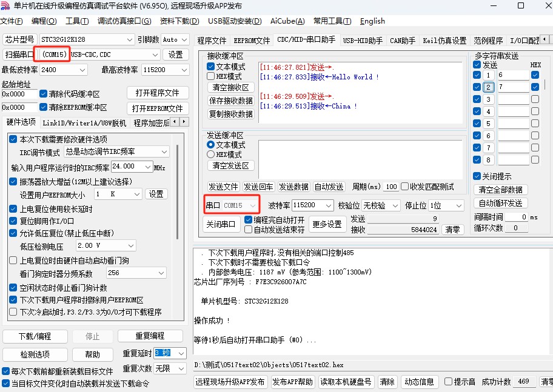Uncheck 本次下载需要修改硬件选项
Screen dimensions: 553x392
[13, 139]
